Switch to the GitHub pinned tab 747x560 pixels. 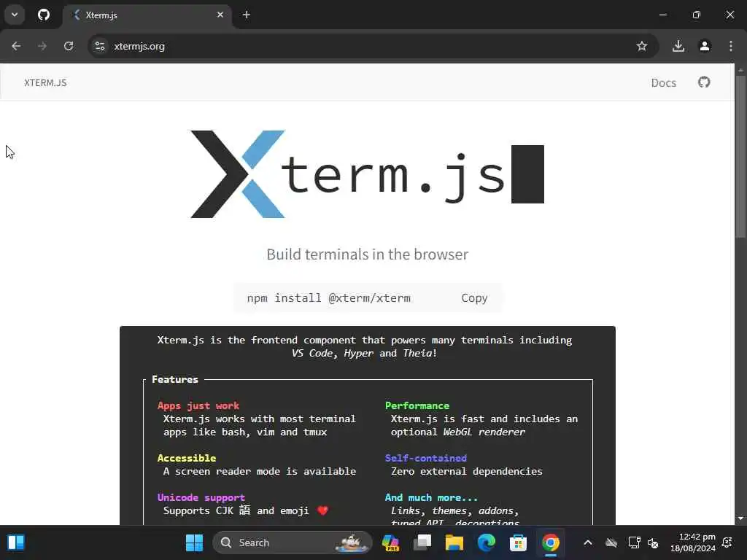44,15
